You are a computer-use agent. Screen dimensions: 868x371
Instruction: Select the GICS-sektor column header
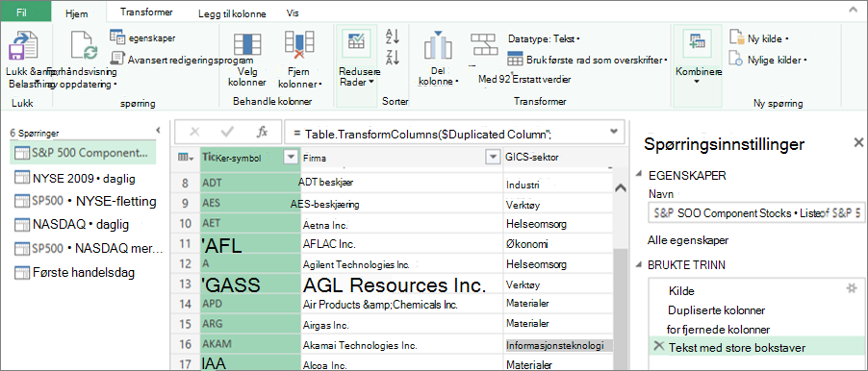pos(558,158)
